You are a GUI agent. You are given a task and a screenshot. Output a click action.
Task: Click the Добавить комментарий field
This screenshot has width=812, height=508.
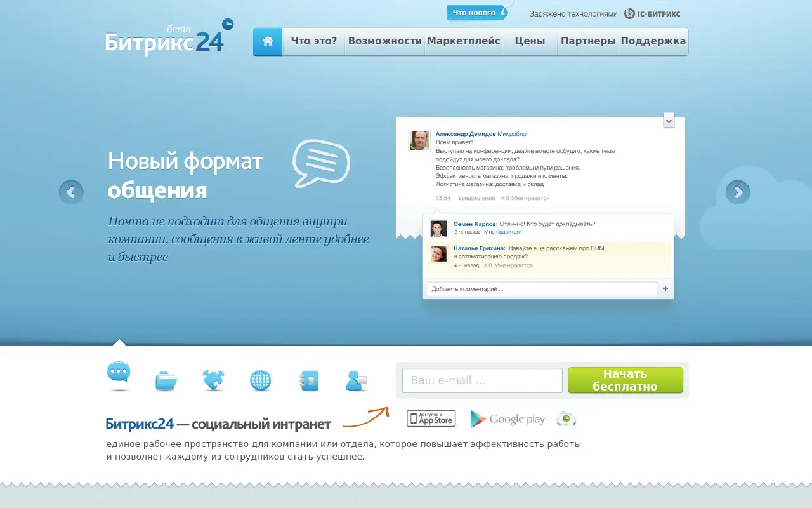click(542, 289)
